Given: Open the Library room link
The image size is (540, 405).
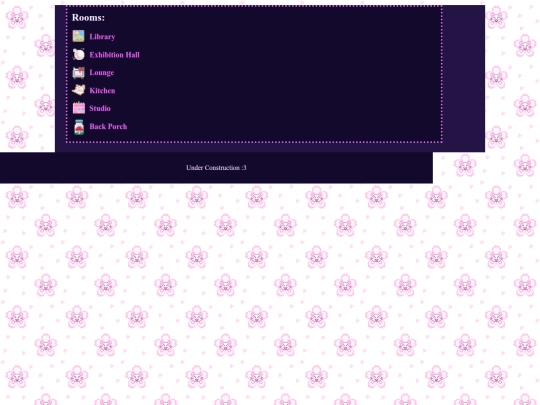Looking at the screenshot, I should 102,37.
